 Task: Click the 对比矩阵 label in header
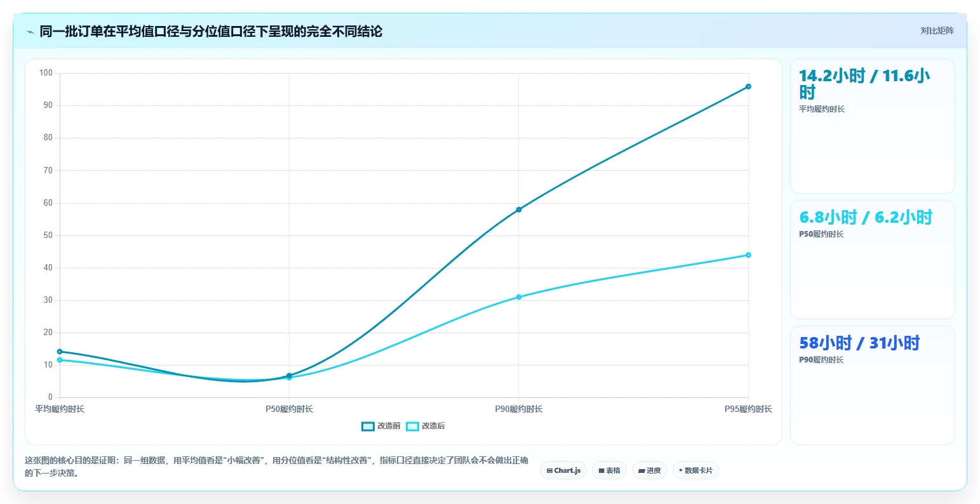(x=937, y=30)
